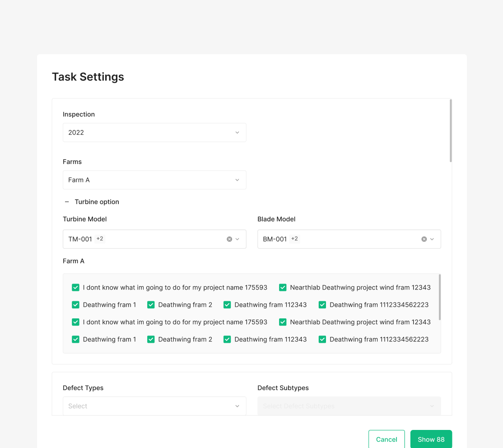
Task: Toggle the first Deathwing fram 1112334562223 checkbox
Action: pyautogui.click(x=322, y=305)
